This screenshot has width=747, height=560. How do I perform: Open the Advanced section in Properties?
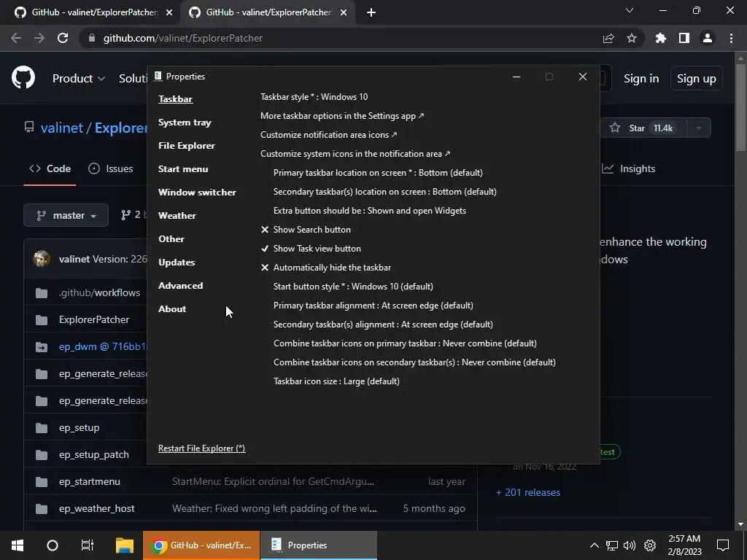click(181, 286)
